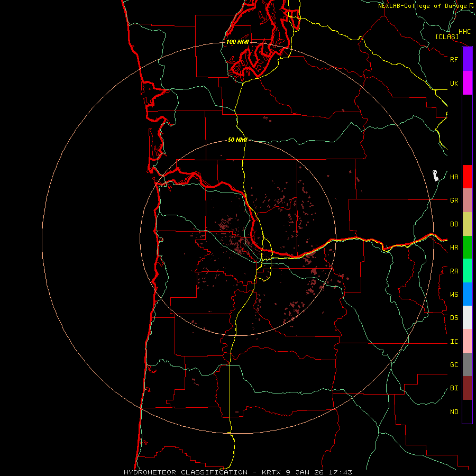
Task: Select the light pink IC swatch
Action: tap(467, 341)
